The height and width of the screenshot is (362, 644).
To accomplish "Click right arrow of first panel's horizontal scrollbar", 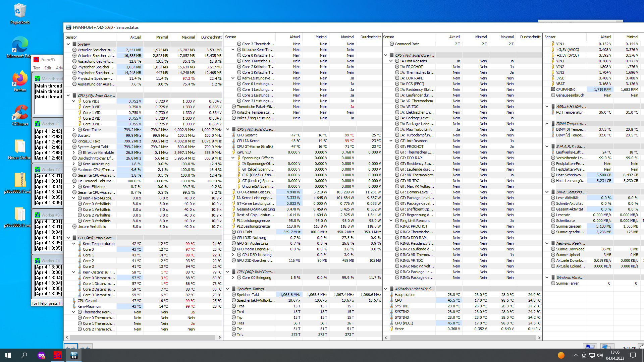I will point(220,338).
